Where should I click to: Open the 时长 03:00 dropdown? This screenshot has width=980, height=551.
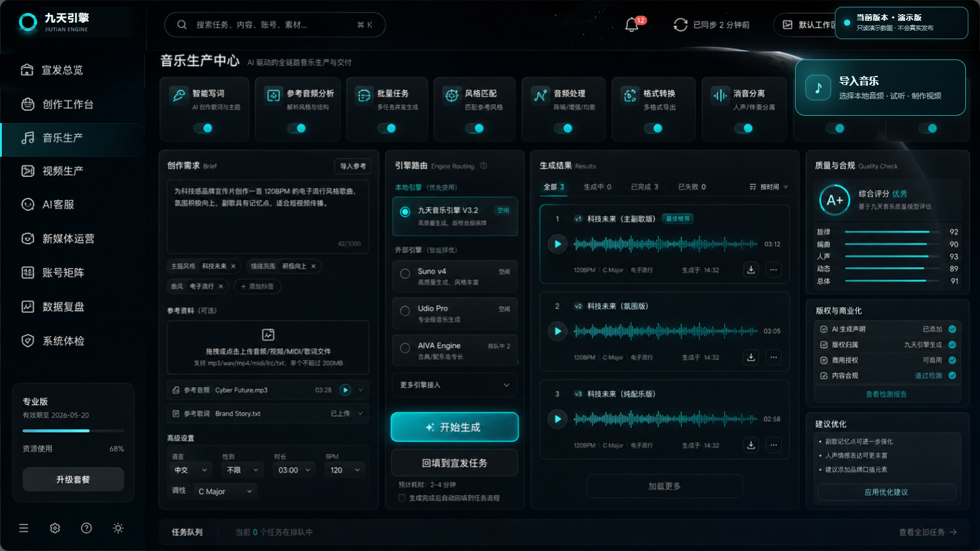point(295,470)
